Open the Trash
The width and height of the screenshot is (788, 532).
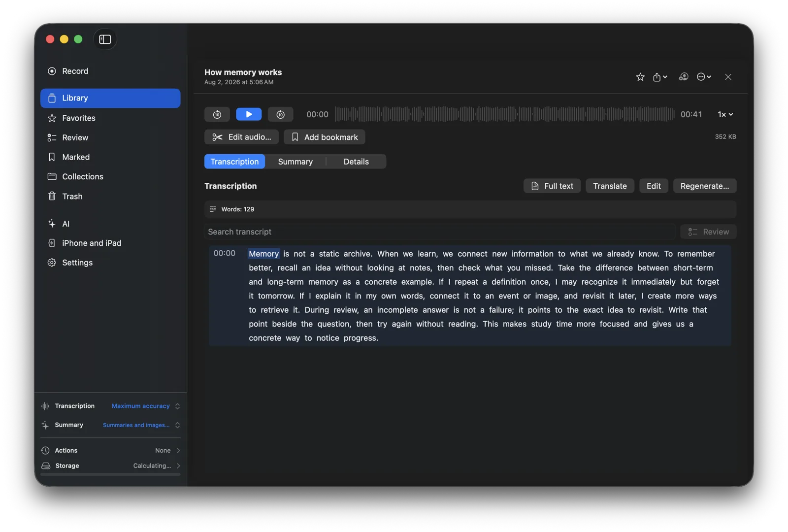(x=110, y=196)
